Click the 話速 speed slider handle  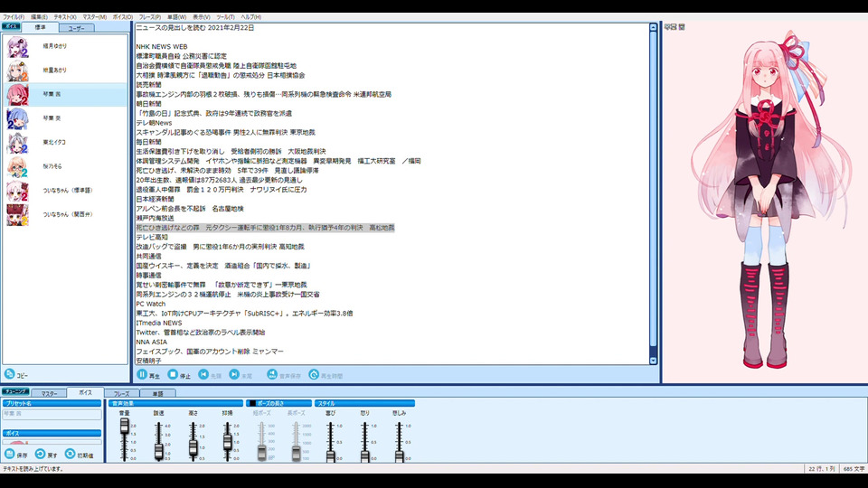pyautogui.click(x=159, y=452)
